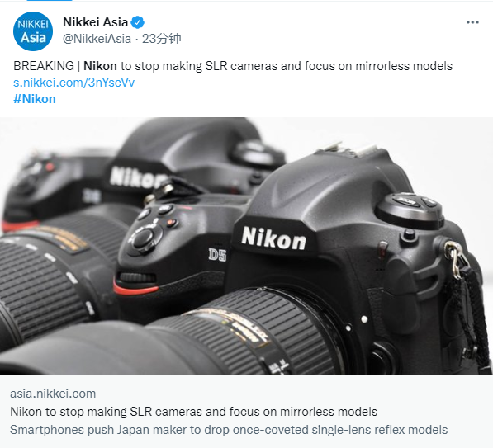The width and height of the screenshot is (493, 448).
Task: Click the foreground Nikon logo in photo
Action: click(x=273, y=238)
